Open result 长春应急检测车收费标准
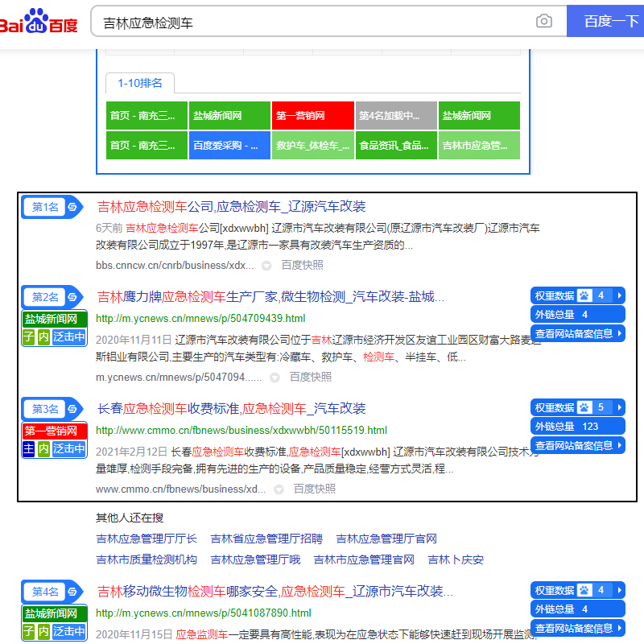644x644 pixels. (x=231, y=409)
